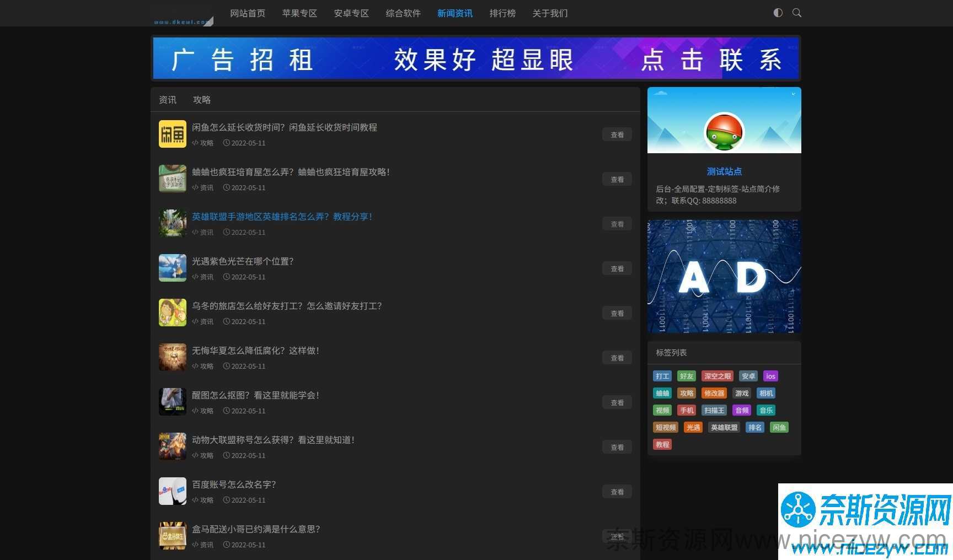Click 查看 for 蛐蛐也疯狂培育屋 article
Viewport: 953px width, 560px height.
click(x=617, y=179)
